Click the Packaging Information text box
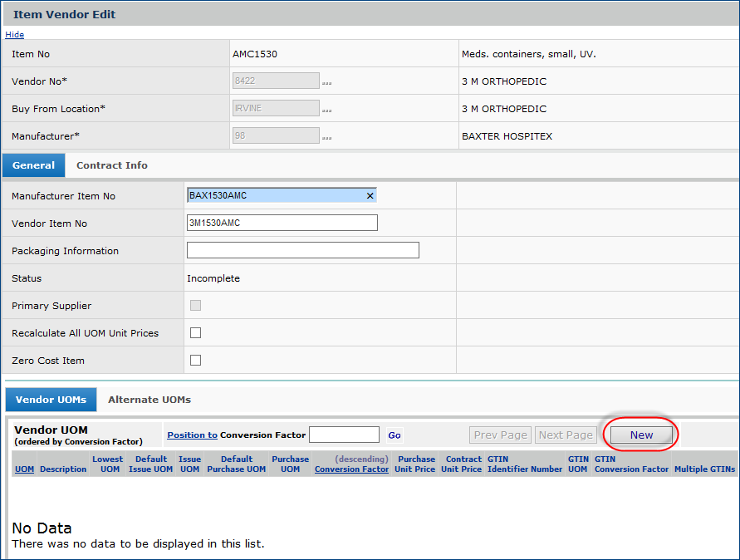This screenshot has width=740, height=560. click(x=302, y=251)
